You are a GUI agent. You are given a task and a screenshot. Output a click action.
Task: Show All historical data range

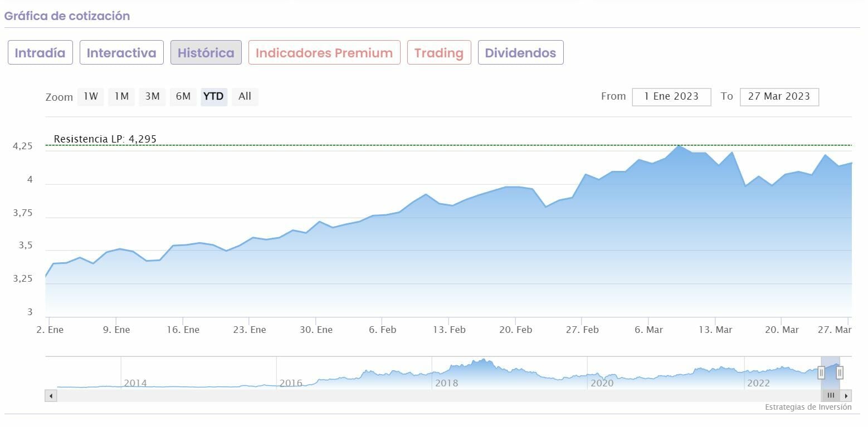tap(245, 96)
